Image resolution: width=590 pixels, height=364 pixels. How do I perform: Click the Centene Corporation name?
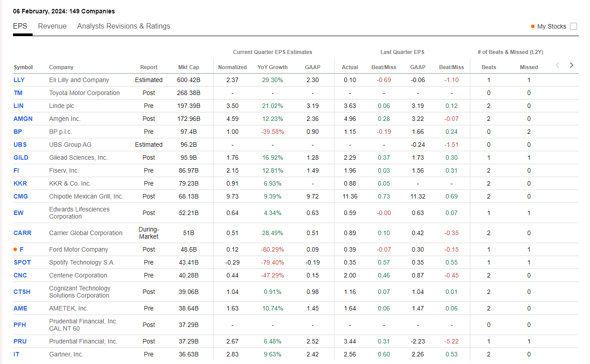click(78, 275)
